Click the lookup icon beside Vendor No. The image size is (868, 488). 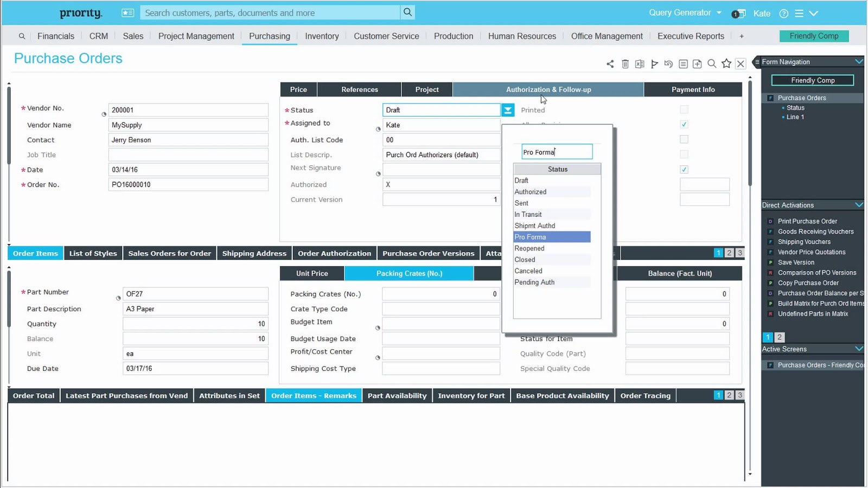click(x=104, y=114)
